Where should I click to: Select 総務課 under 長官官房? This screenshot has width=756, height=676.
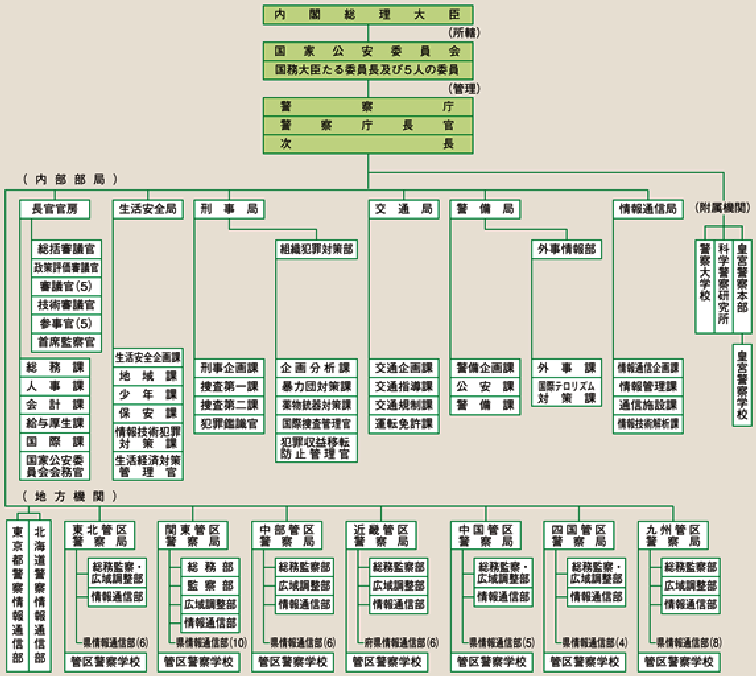pyautogui.click(x=54, y=368)
